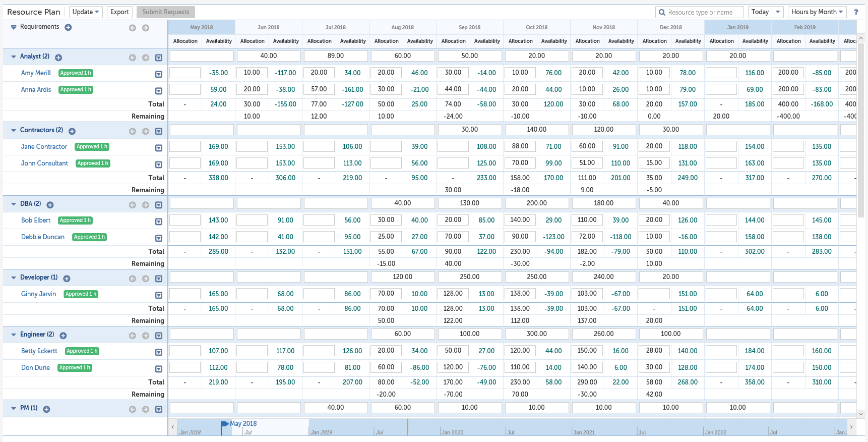Move the Analyst row right with its arrow
The height and width of the screenshot is (442, 868).
pos(146,58)
